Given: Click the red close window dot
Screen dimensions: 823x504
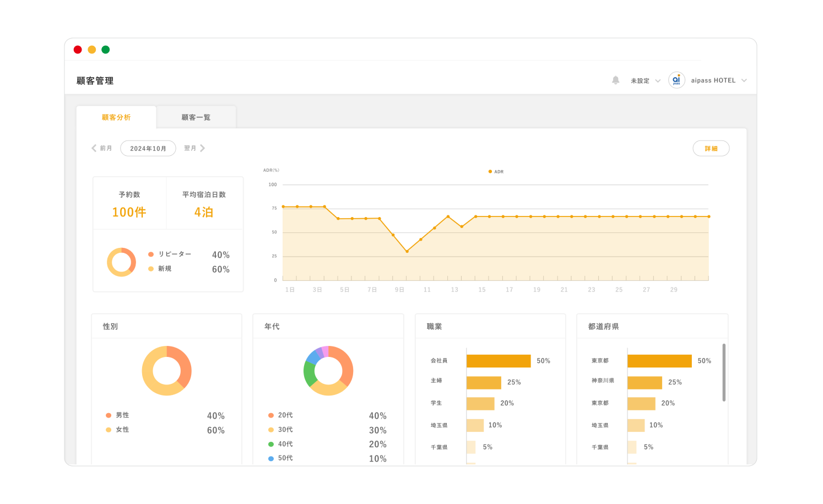Looking at the screenshot, I should [x=78, y=50].
